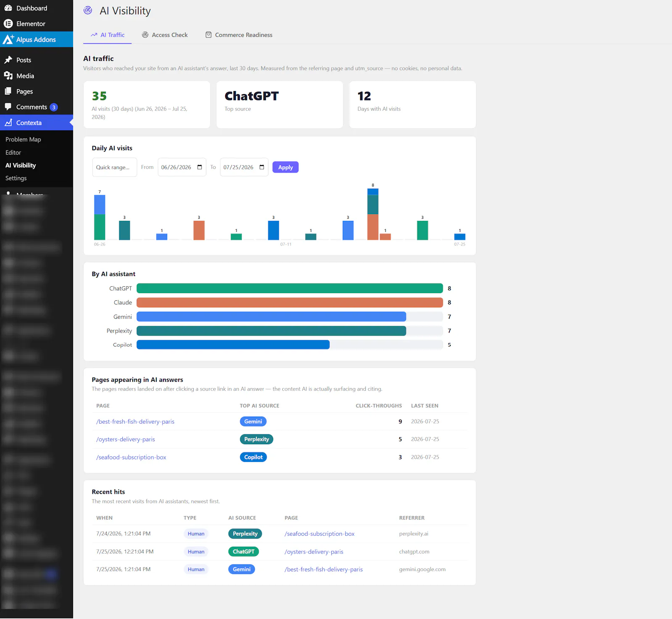The width and height of the screenshot is (672, 619).
Task: Click the Commerce Readiness tab icon
Action: tap(208, 35)
